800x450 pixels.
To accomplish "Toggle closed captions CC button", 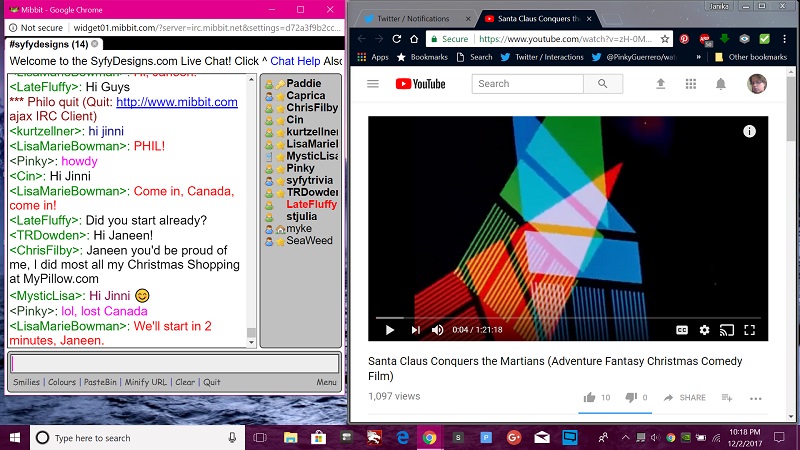I will click(x=682, y=330).
